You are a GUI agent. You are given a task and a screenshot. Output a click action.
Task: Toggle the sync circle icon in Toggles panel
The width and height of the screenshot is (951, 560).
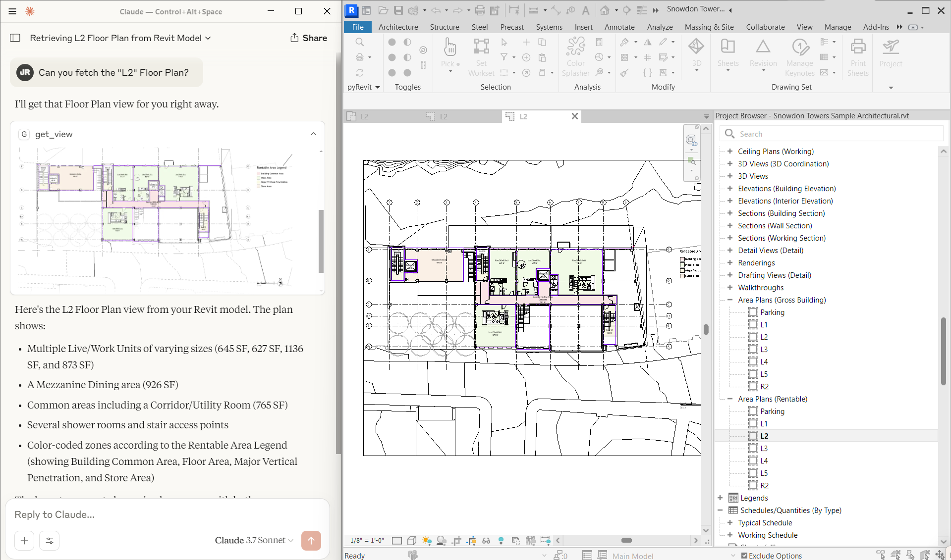pyautogui.click(x=423, y=50)
